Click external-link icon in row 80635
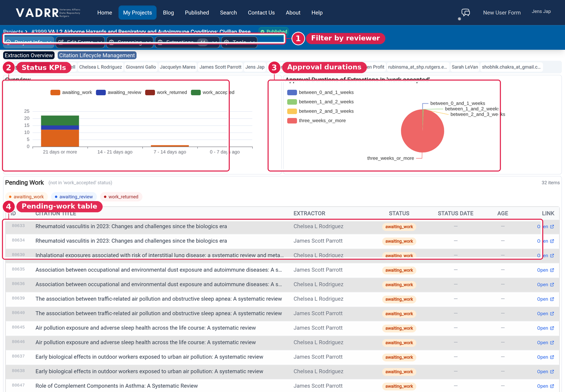This screenshot has width=565, height=392. tap(552, 270)
